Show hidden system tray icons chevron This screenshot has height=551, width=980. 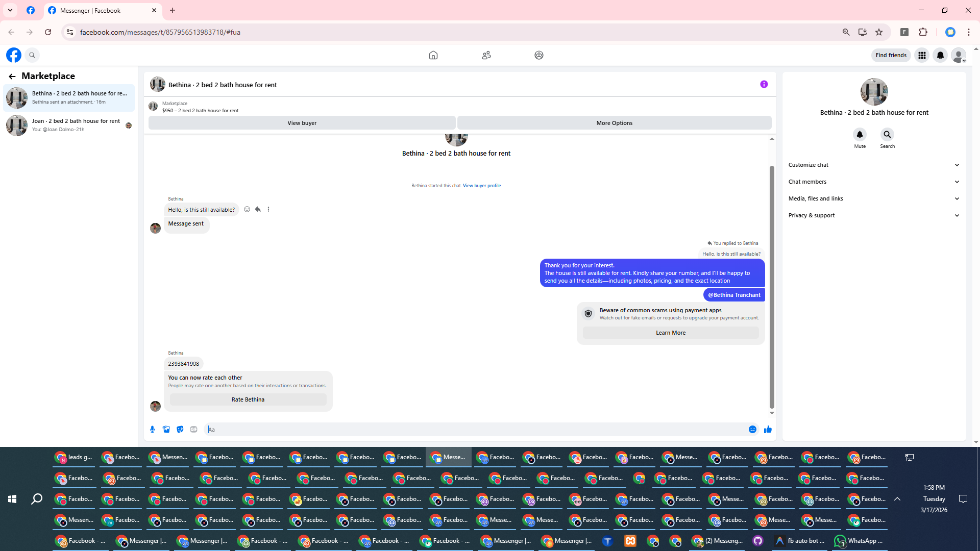click(897, 499)
